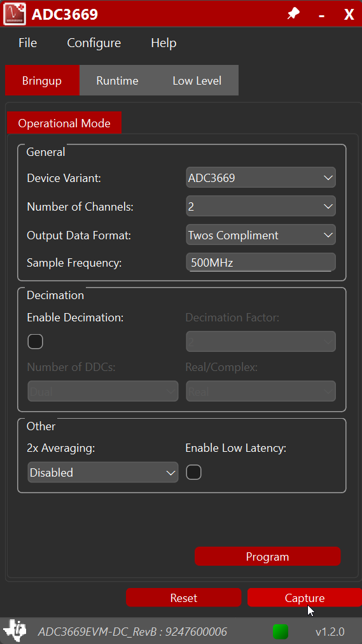Click the green connection status indicator

click(x=281, y=631)
